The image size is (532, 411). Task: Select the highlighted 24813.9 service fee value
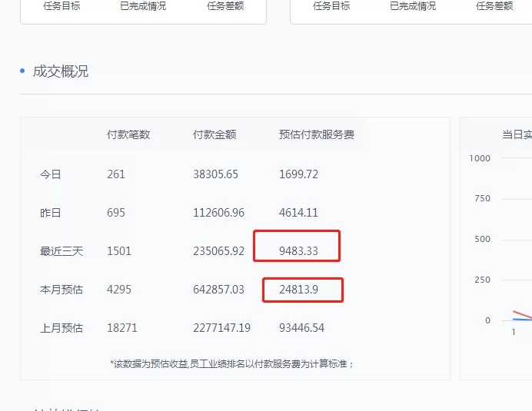pos(301,290)
